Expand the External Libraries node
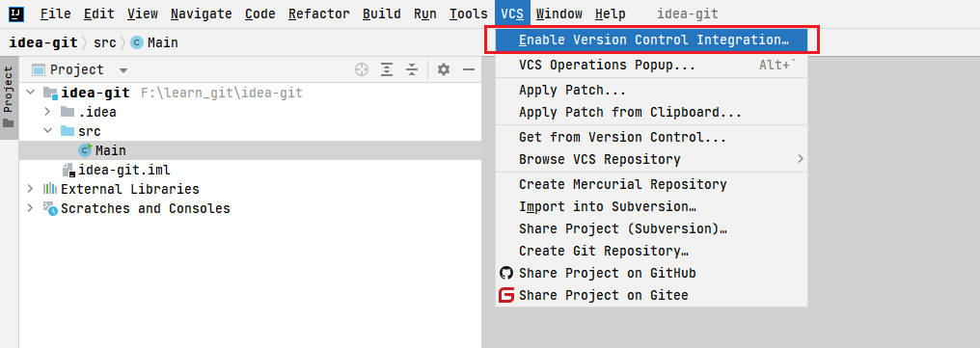Viewport: 980px width, 348px height. click(x=30, y=189)
